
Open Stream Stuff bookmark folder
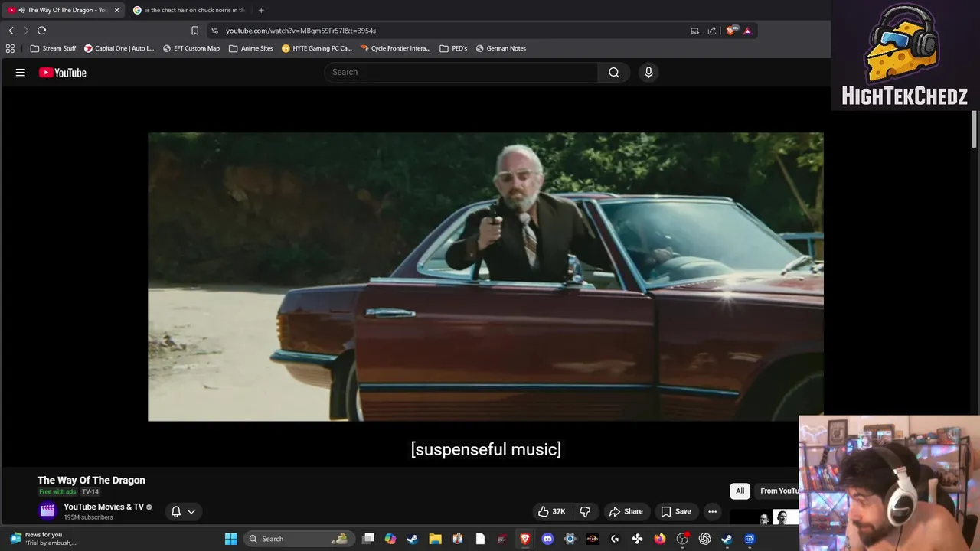(53, 48)
